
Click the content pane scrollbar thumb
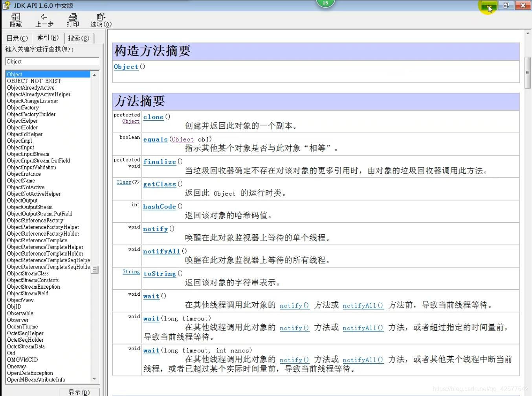click(x=528, y=73)
